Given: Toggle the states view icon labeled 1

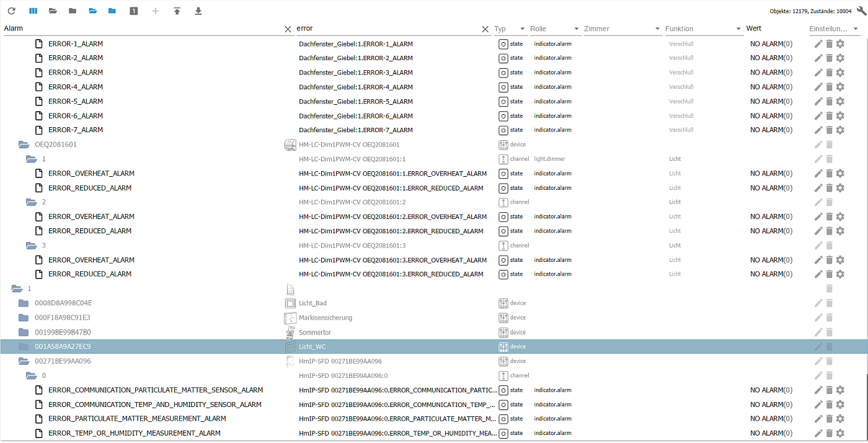Looking at the screenshot, I should click(x=133, y=11).
